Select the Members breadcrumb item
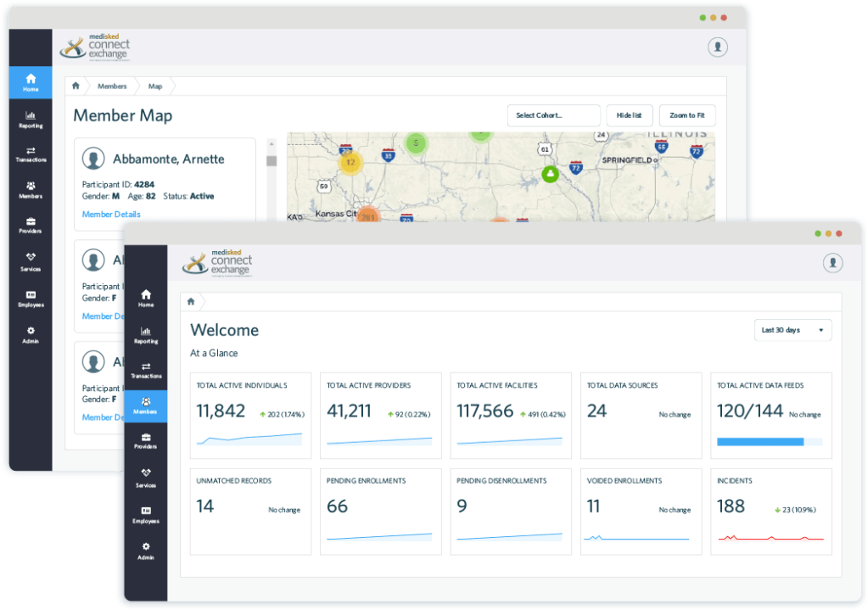Image resolution: width=868 pixels, height=610 pixels. pyautogui.click(x=111, y=86)
